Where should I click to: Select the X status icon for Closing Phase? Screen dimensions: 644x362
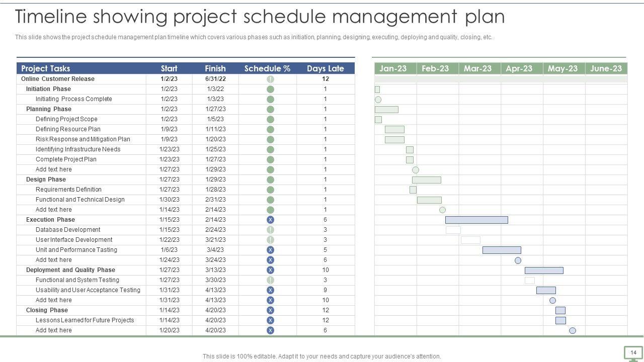point(270,310)
